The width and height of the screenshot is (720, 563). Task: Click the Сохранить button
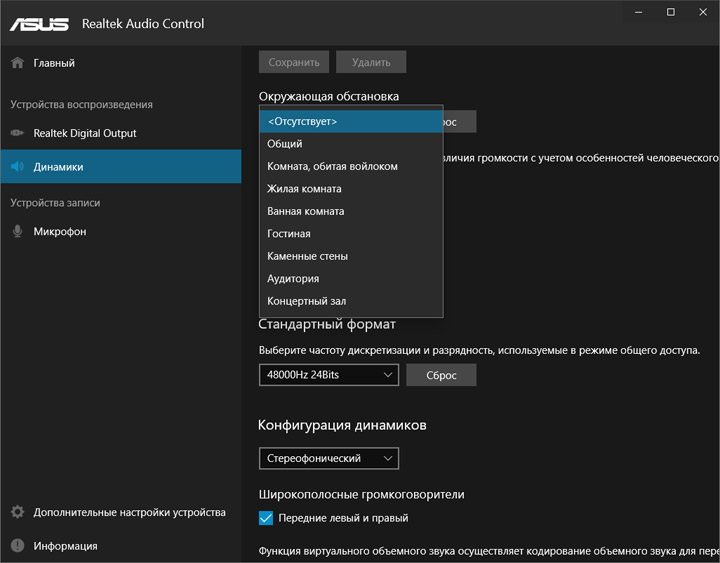(x=294, y=62)
